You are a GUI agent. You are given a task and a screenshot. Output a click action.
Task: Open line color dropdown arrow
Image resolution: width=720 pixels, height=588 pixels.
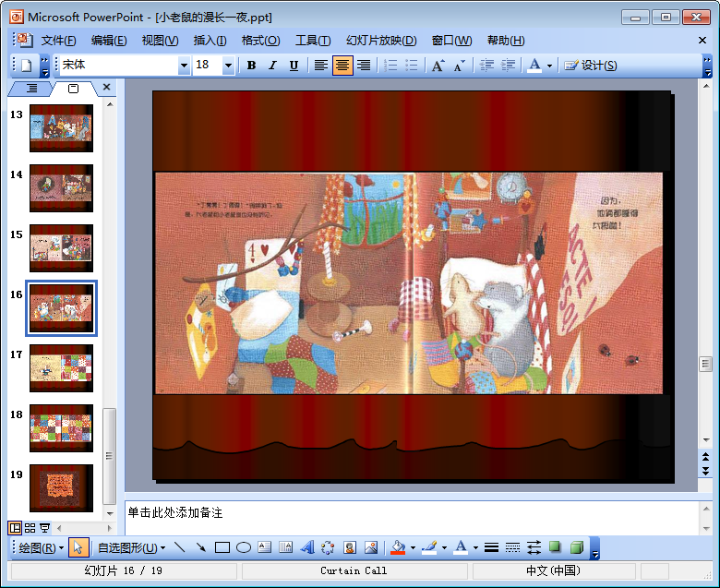tap(444, 547)
